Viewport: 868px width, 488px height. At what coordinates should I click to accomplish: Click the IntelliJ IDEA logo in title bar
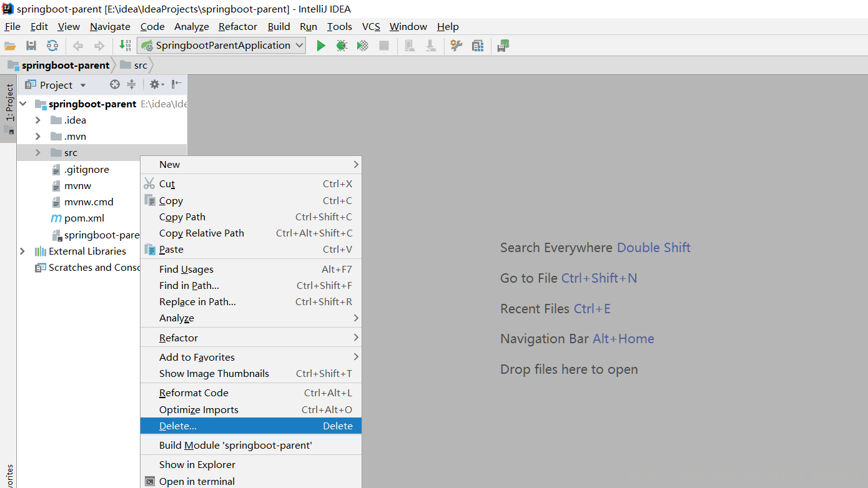coord(7,8)
